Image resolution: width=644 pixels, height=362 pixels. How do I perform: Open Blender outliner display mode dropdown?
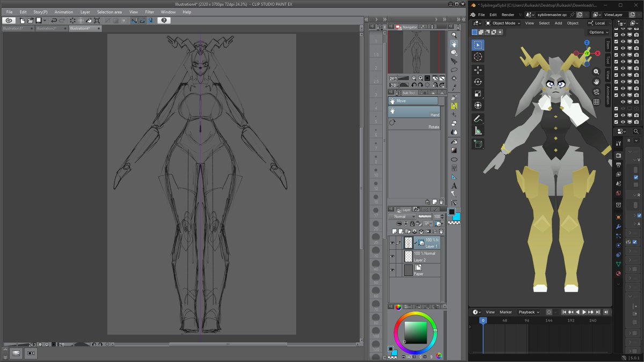tap(621, 23)
